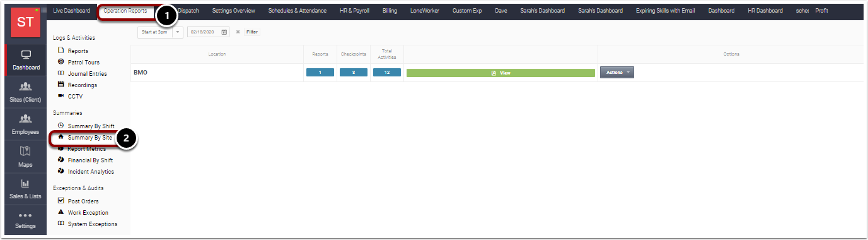Click the Total Activities column header
The image size is (868, 240).
387,54
